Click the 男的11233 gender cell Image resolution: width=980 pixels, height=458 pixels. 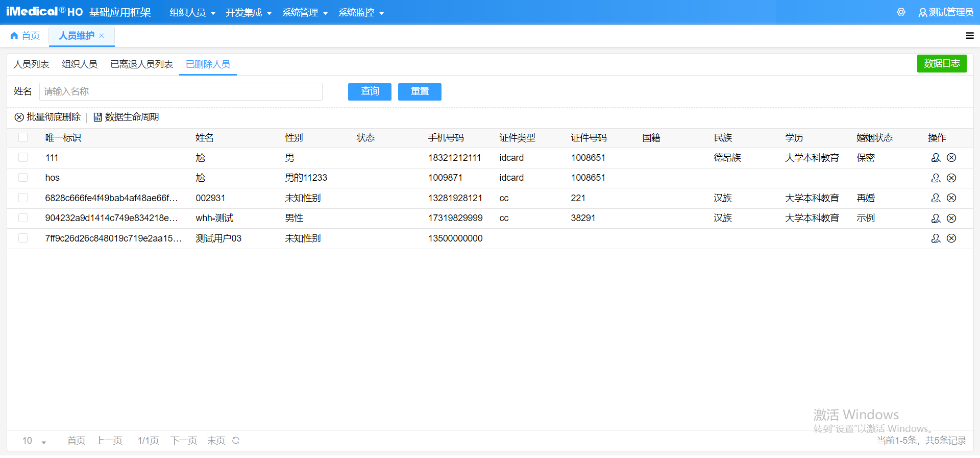[306, 178]
